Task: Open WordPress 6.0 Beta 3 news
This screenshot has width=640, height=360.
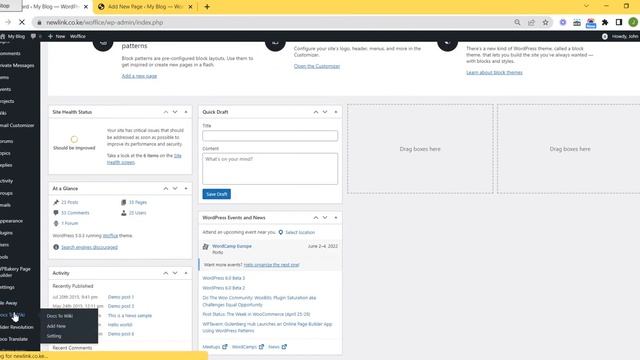Action: pyautogui.click(x=224, y=278)
